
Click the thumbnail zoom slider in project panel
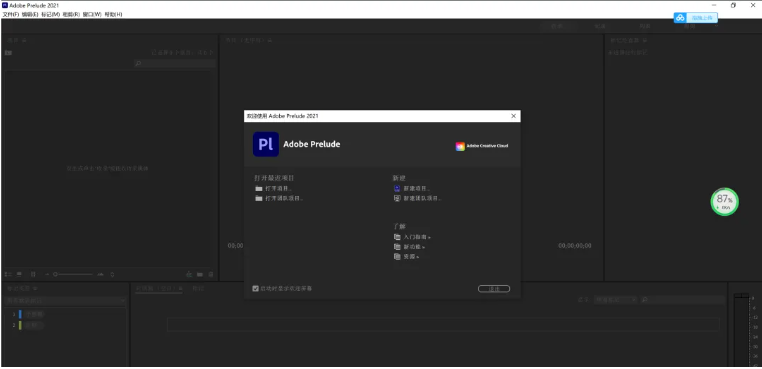coord(73,274)
